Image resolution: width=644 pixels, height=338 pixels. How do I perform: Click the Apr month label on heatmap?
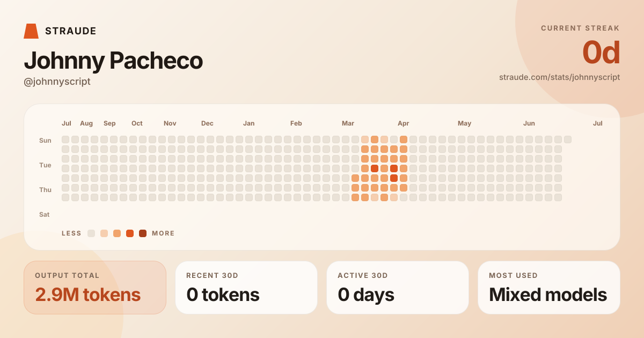(403, 123)
